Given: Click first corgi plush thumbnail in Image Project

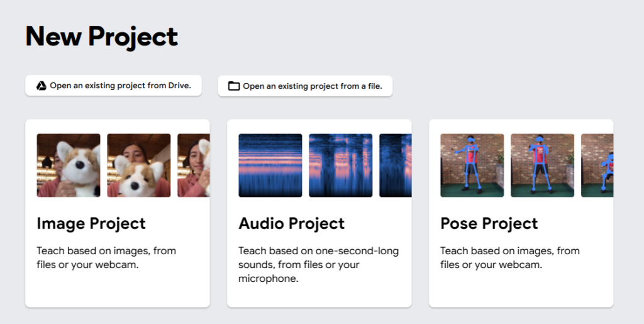Looking at the screenshot, I should pyautogui.click(x=69, y=165).
